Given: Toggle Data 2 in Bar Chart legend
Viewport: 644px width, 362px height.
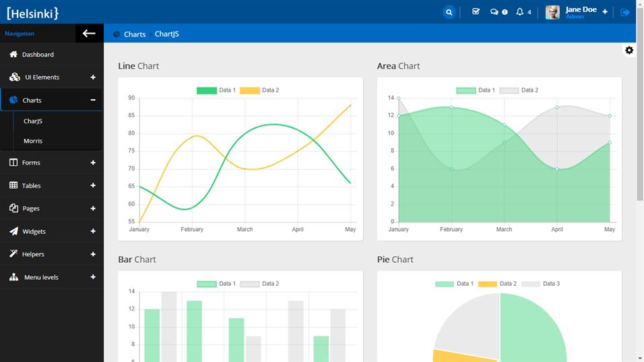Looking at the screenshot, I should point(259,284).
